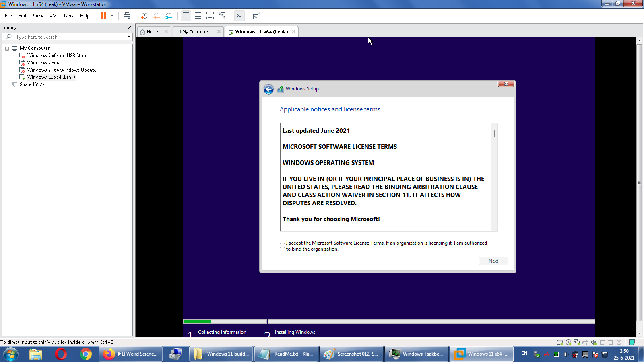Open the snapshot manager icon
644x362 pixels.
(x=169, y=16)
